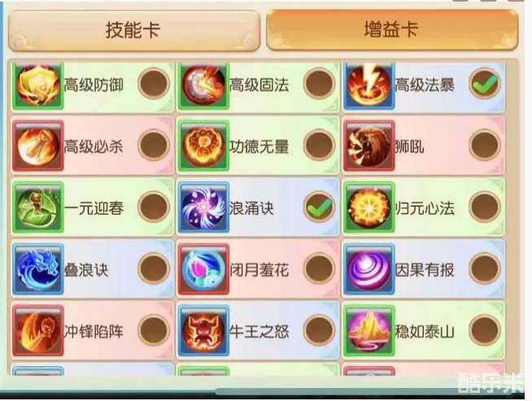Click the 归元心法 card label

[x=425, y=208]
